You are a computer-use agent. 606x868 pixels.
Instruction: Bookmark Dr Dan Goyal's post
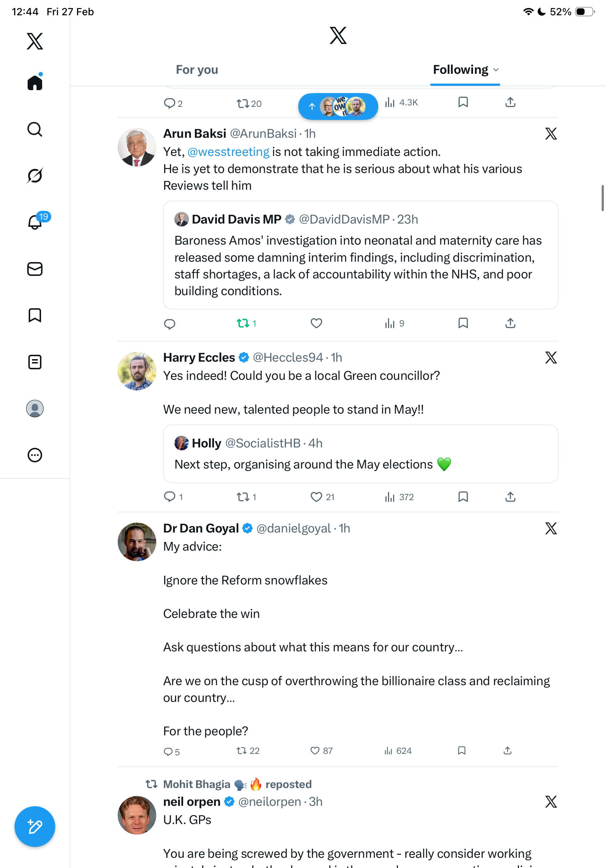click(461, 751)
